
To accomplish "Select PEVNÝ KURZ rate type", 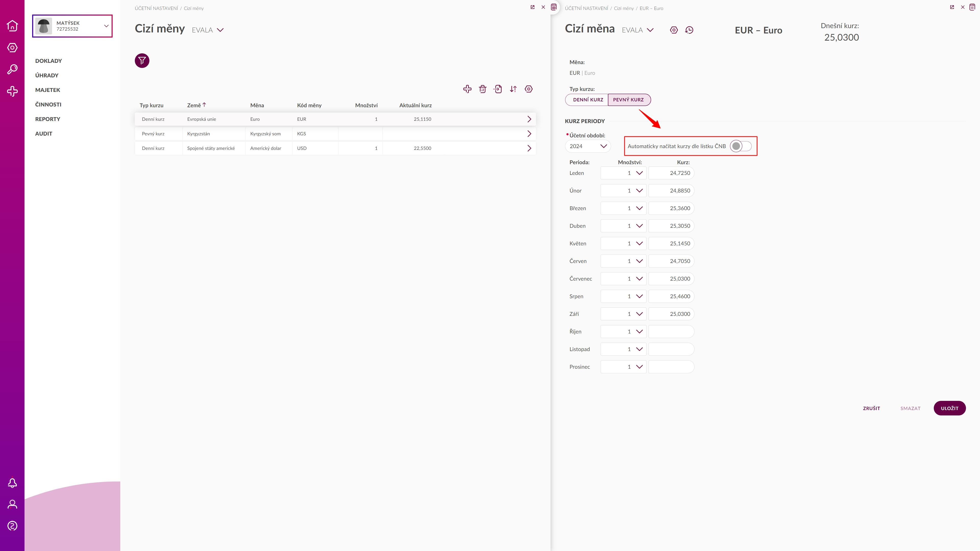I will pyautogui.click(x=628, y=100).
